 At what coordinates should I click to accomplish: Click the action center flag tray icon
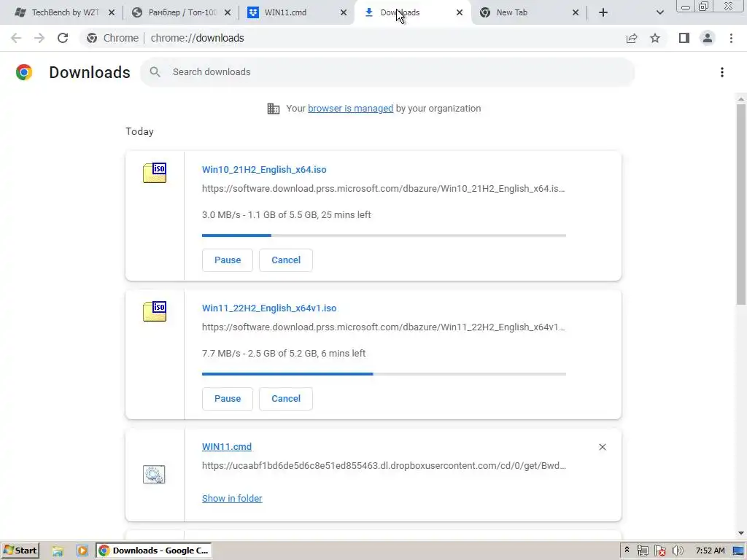tap(659, 551)
